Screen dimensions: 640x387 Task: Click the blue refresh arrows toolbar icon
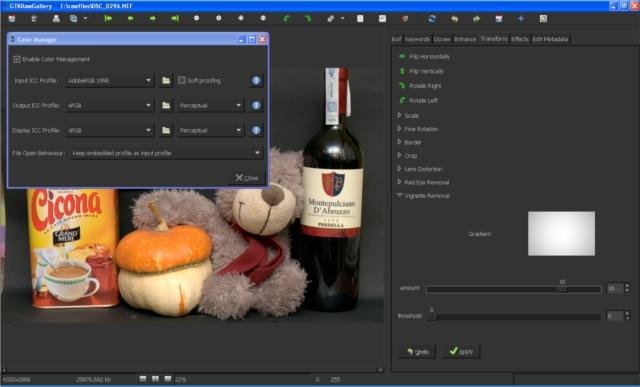click(x=432, y=19)
